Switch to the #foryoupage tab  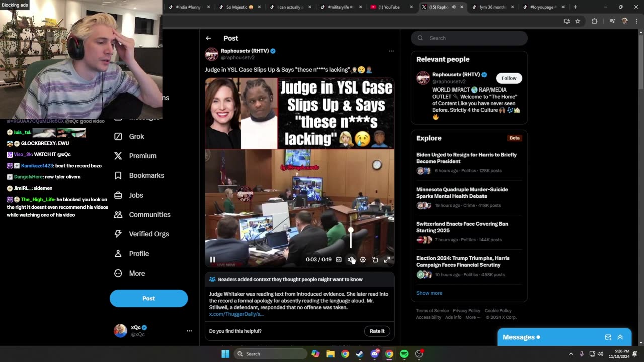point(543,7)
